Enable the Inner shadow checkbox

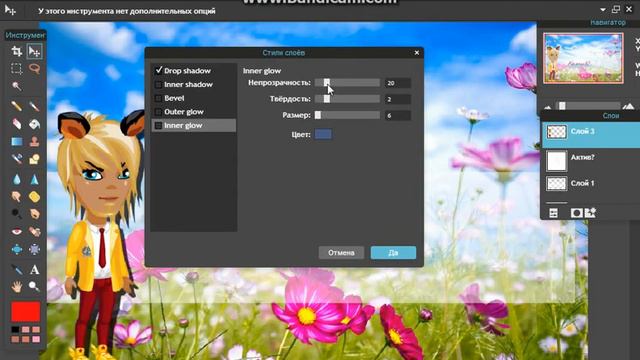click(x=158, y=84)
